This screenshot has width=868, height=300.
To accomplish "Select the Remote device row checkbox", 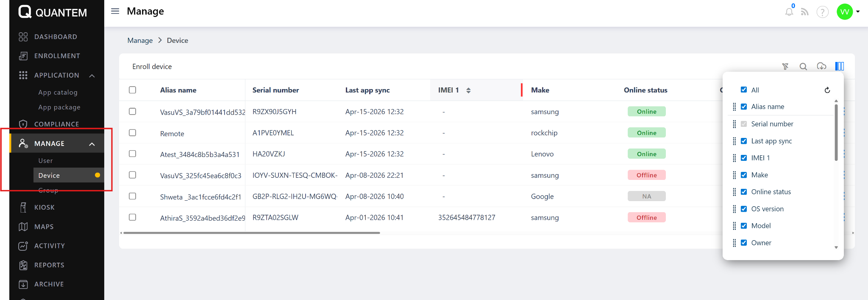I will (x=133, y=133).
